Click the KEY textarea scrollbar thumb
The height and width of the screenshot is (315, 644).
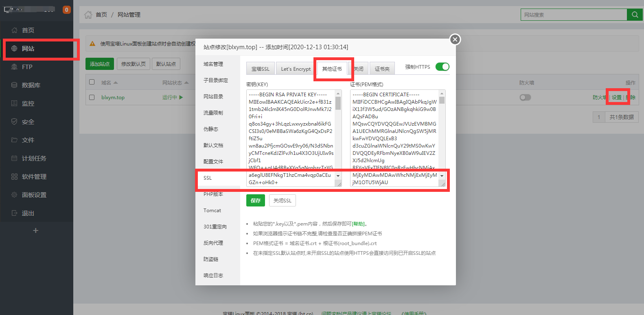click(338, 103)
